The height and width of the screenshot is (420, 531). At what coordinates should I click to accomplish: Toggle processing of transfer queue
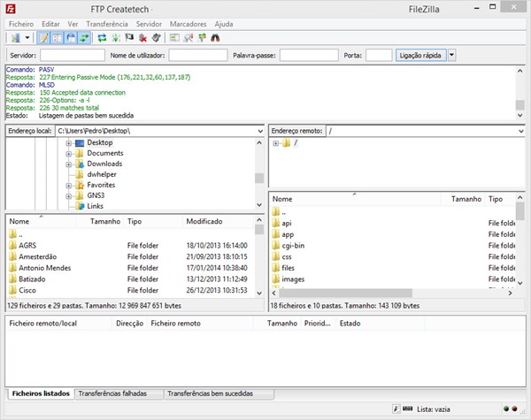point(116,37)
